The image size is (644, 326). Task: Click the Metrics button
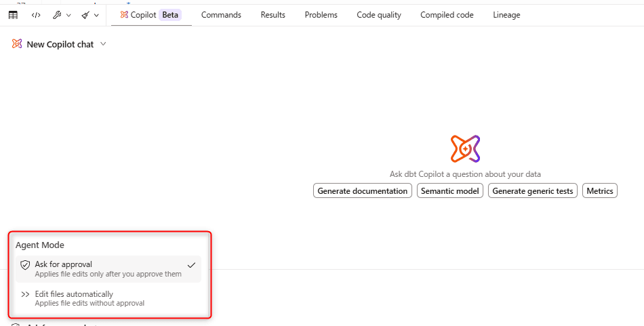coord(600,191)
